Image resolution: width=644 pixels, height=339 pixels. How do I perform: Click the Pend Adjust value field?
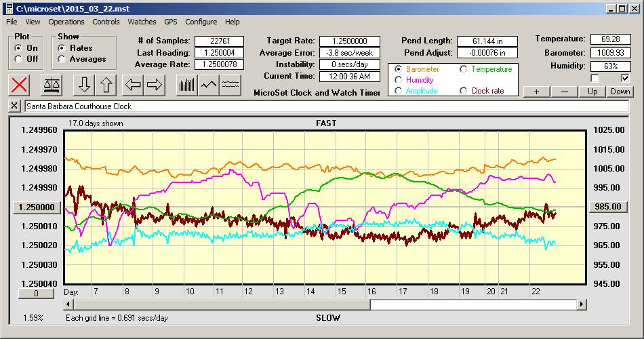(487, 53)
